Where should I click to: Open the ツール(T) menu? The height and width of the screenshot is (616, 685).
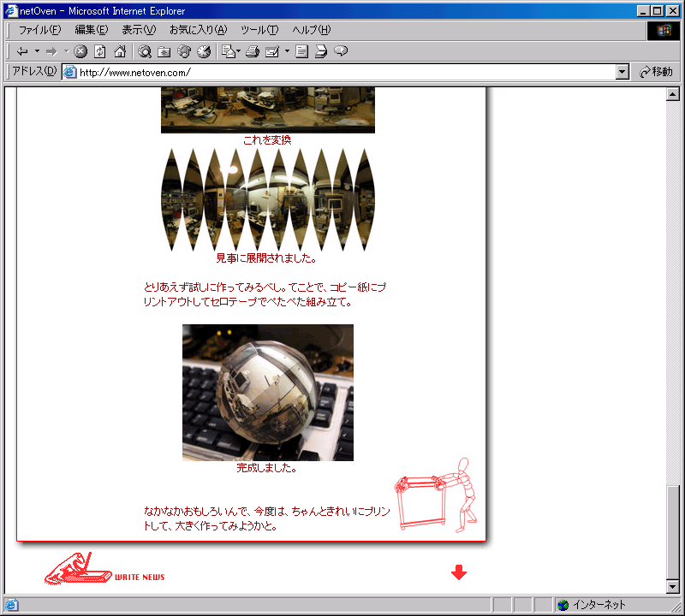pyautogui.click(x=259, y=30)
